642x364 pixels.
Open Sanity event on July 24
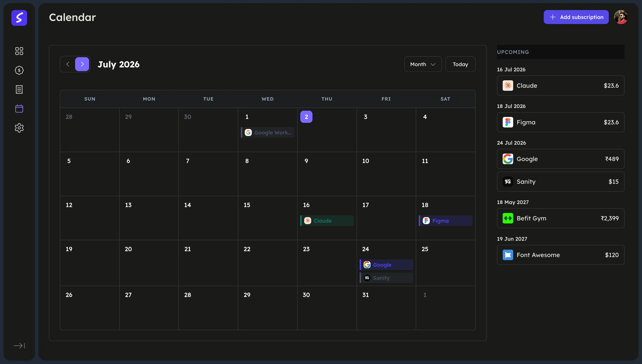(386, 278)
